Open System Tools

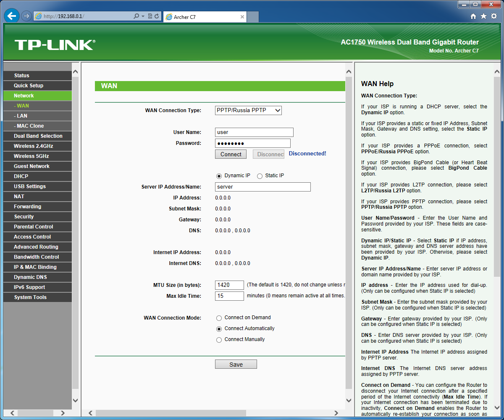37,297
